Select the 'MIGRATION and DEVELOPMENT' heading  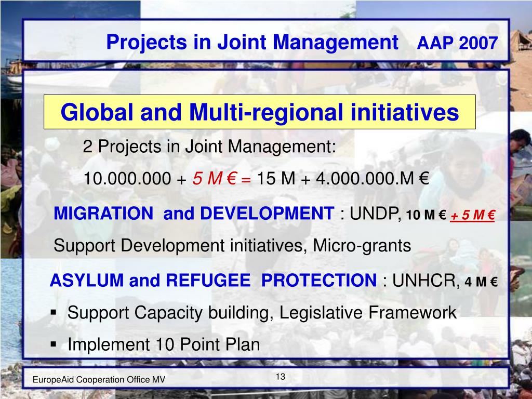194,214
